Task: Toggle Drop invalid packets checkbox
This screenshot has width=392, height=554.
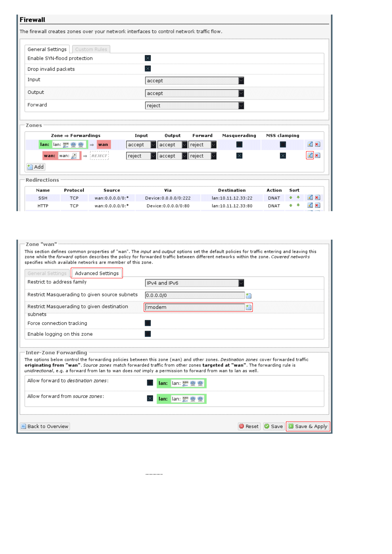Action: coord(148,69)
